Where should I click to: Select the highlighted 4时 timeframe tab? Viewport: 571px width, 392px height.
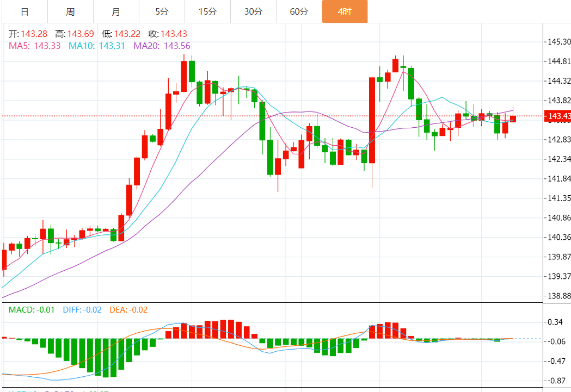[345, 11]
